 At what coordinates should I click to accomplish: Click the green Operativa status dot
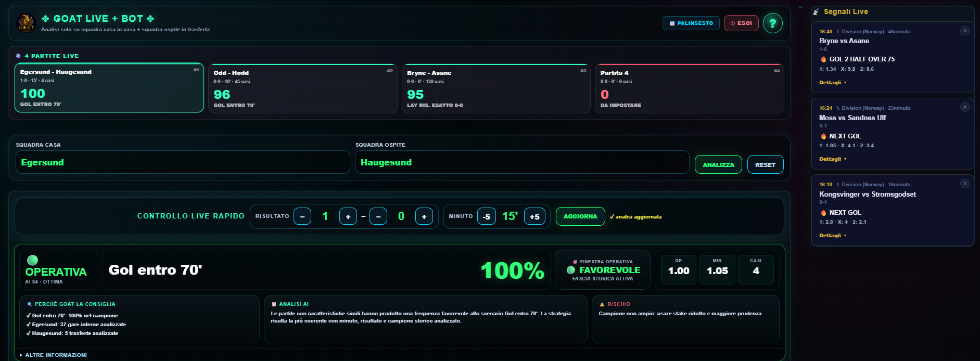point(32,260)
